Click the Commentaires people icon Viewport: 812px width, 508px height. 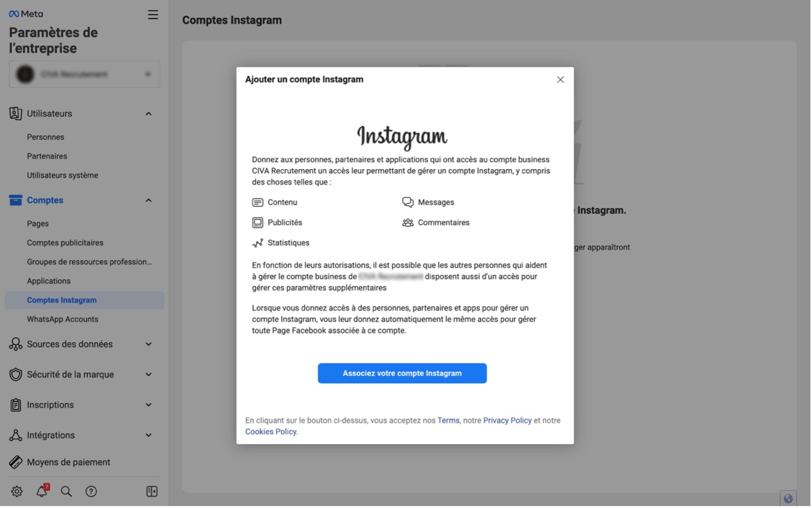point(408,223)
